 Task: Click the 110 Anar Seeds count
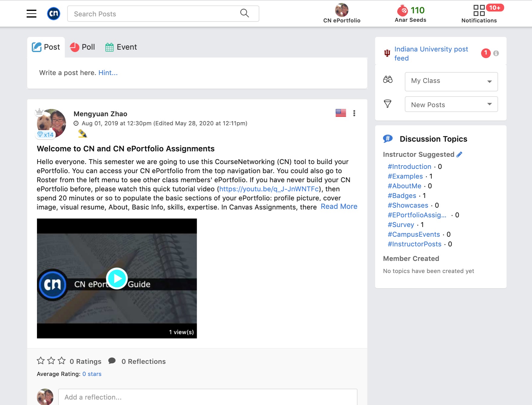click(418, 10)
